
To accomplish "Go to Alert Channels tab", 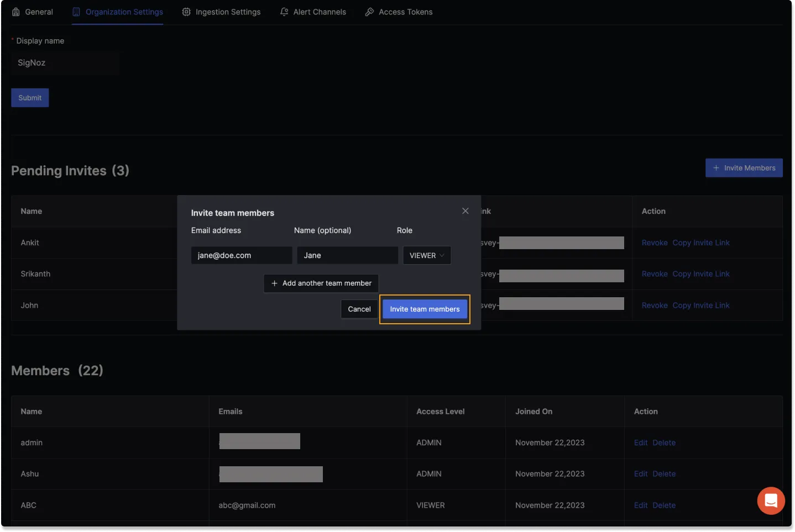I will point(313,12).
